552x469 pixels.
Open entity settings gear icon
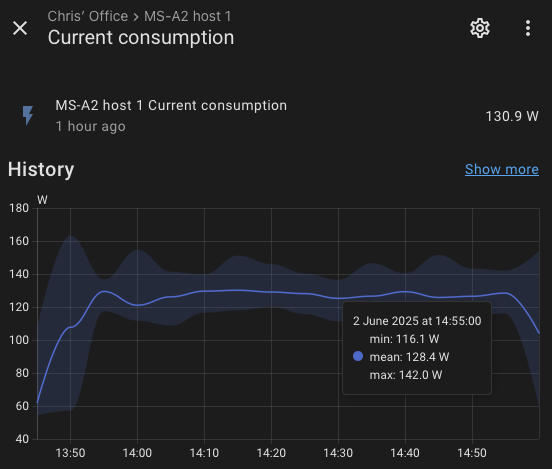click(x=479, y=28)
